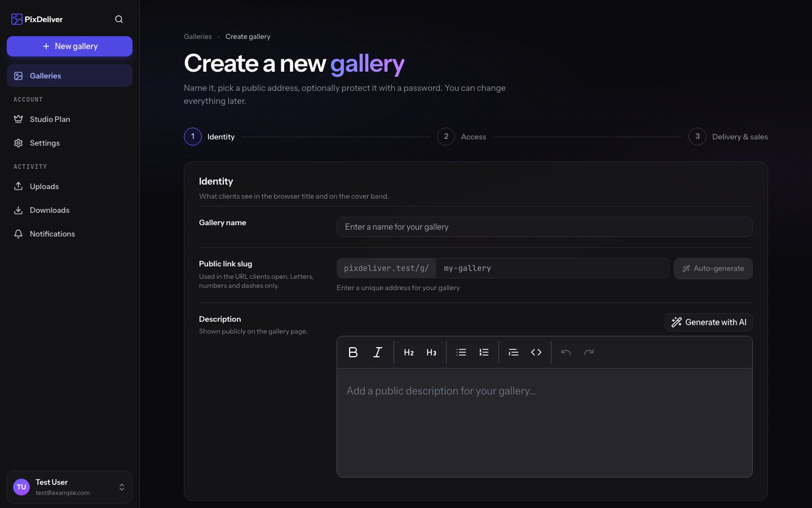Click the Settings gear icon
The width and height of the screenshot is (812, 508).
point(19,143)
